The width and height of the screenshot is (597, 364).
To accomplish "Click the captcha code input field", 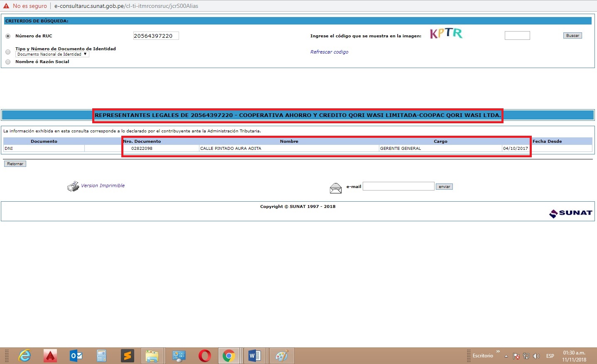I will pyautogui.click(x=517, y=36).
